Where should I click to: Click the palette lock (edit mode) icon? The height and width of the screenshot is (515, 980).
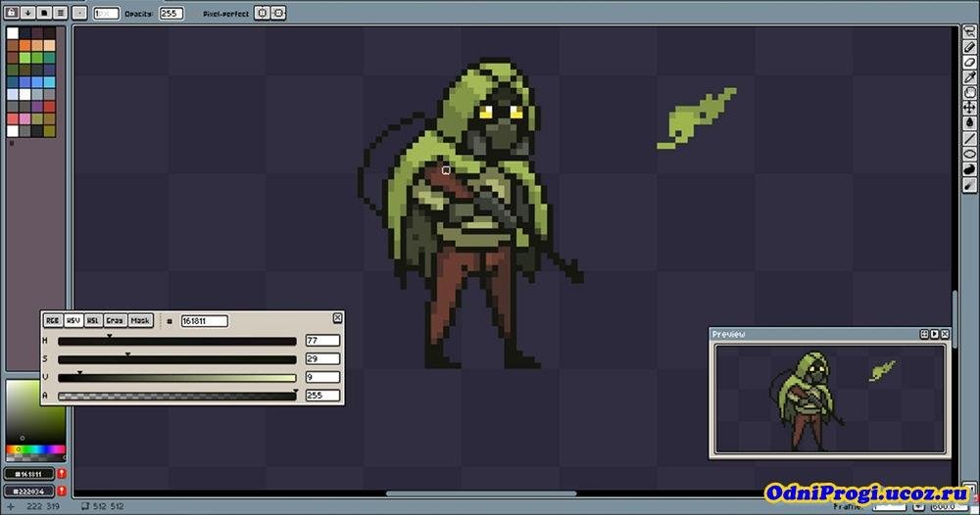11,13
